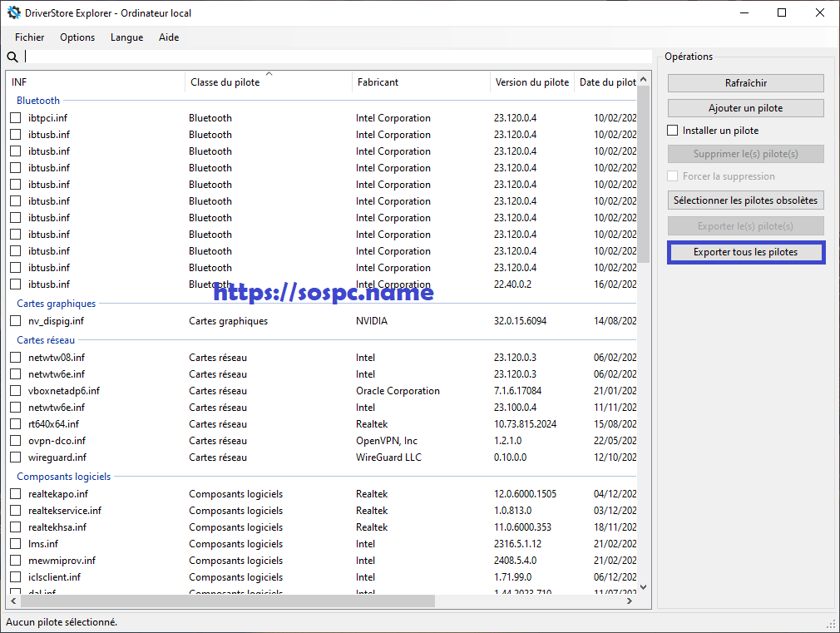This screenshot has height=633, width=840.
Task: Click the Rafraîchir button
Action: tap(745, 83)
